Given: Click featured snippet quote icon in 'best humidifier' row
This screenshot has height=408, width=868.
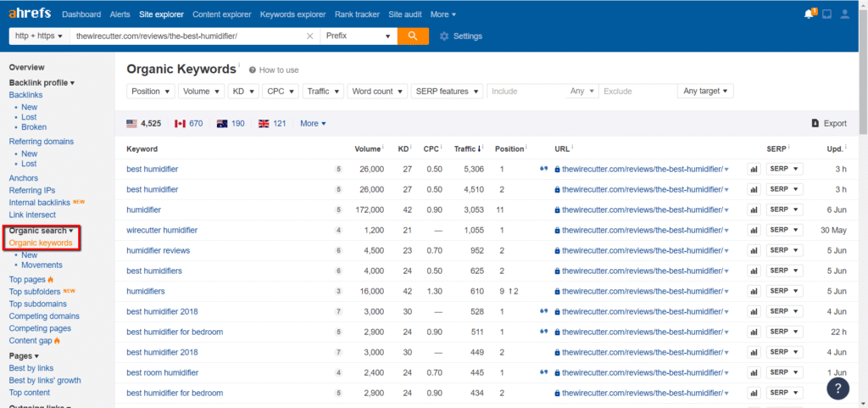Looking at the screenshot, I should click(543, 169).
